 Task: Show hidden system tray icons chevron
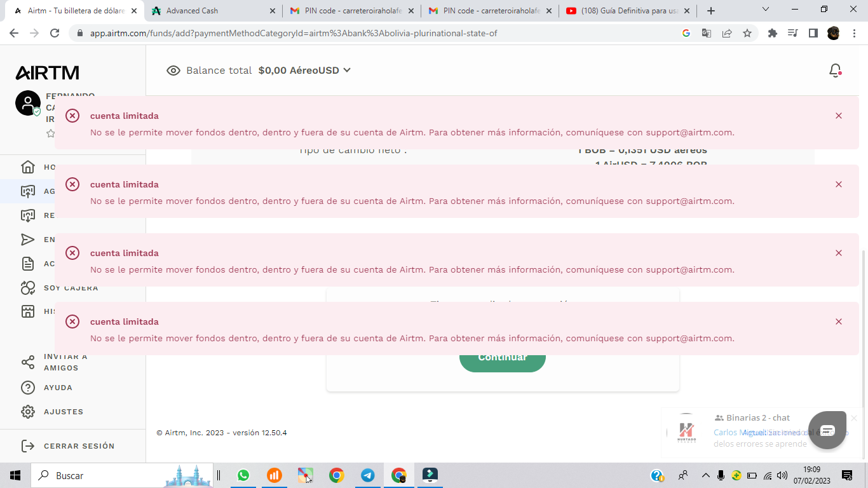705,475
